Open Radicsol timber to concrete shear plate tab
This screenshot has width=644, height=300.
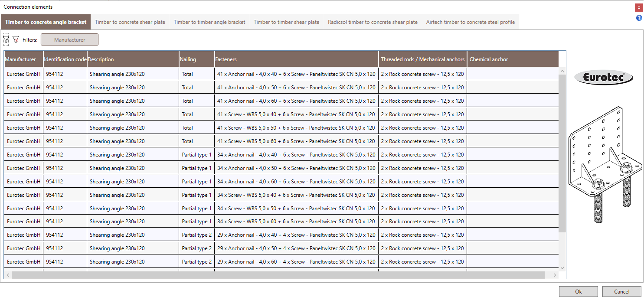[373, 22]
